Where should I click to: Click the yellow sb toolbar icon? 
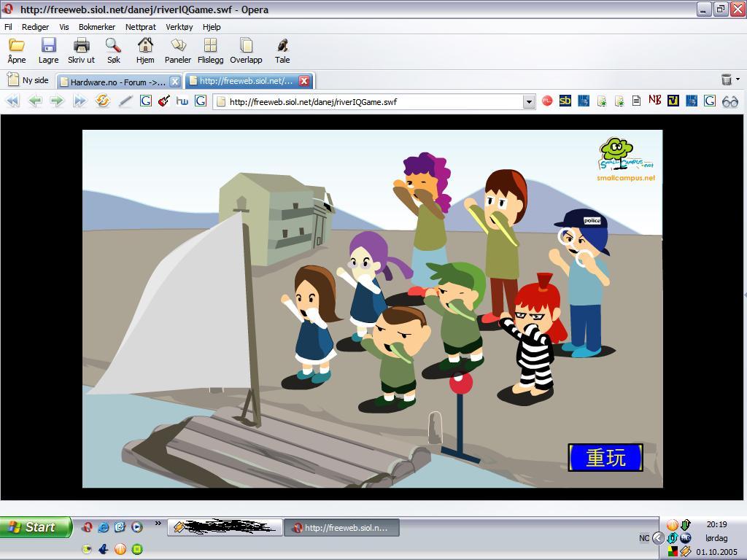pyautogui.click(x=565, y=101)
